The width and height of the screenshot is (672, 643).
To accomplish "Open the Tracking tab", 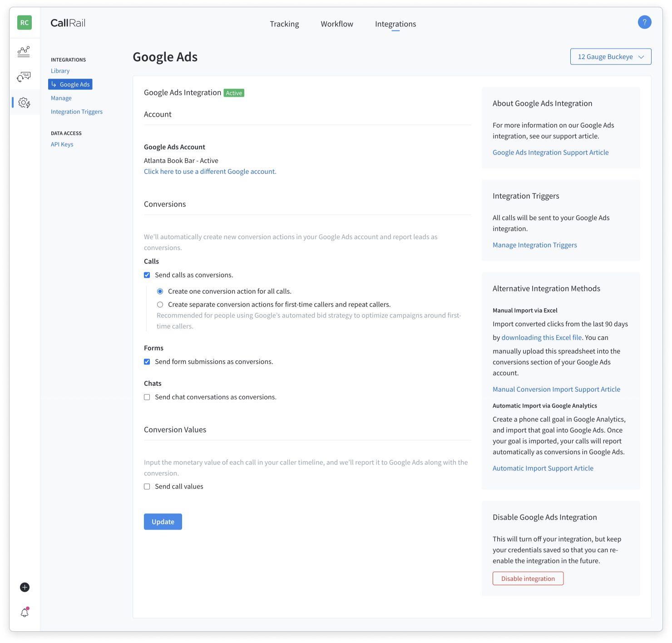I will click(x=284, y=24).
